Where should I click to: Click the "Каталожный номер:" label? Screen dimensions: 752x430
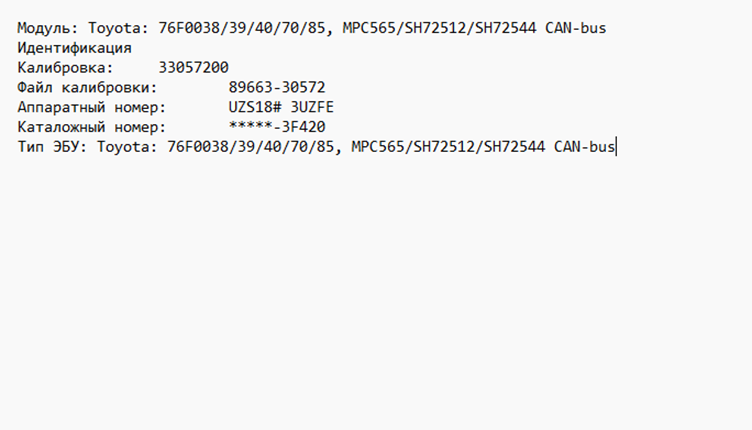point(92,128)
